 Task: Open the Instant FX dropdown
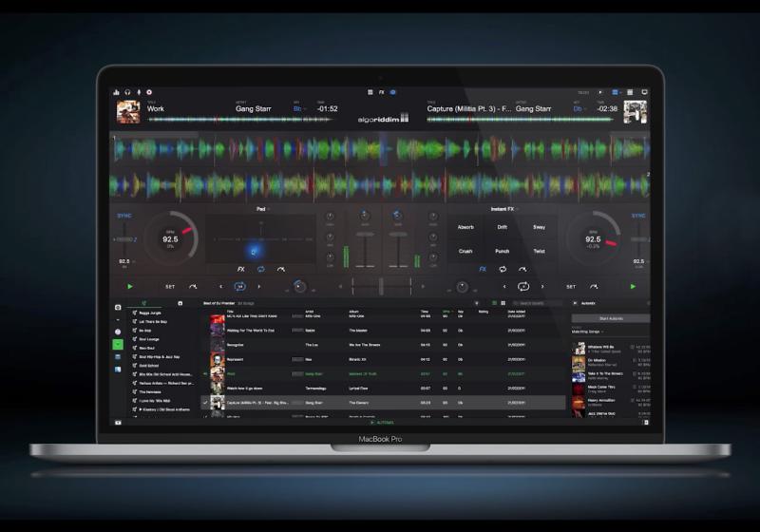coord(503,208)
